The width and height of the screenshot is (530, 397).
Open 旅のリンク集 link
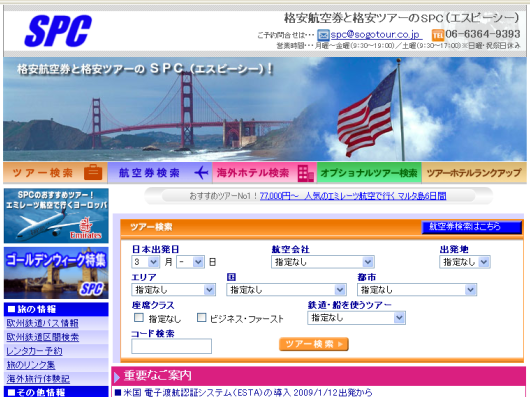pyautogui.click(x=31, y=365)
